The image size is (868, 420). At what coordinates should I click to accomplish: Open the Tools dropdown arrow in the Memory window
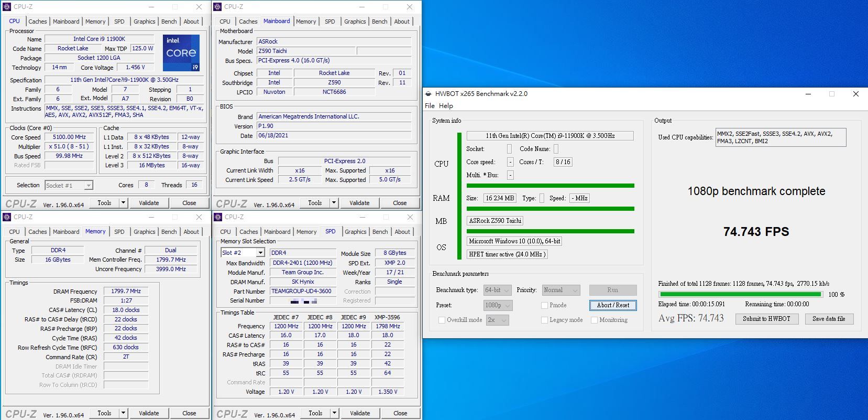point(124,413)
